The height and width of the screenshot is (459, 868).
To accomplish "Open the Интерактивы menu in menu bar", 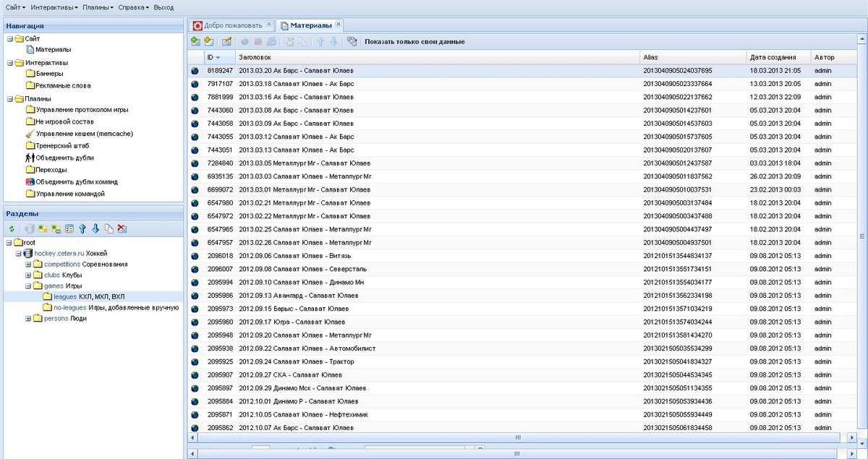I will 55,7.
